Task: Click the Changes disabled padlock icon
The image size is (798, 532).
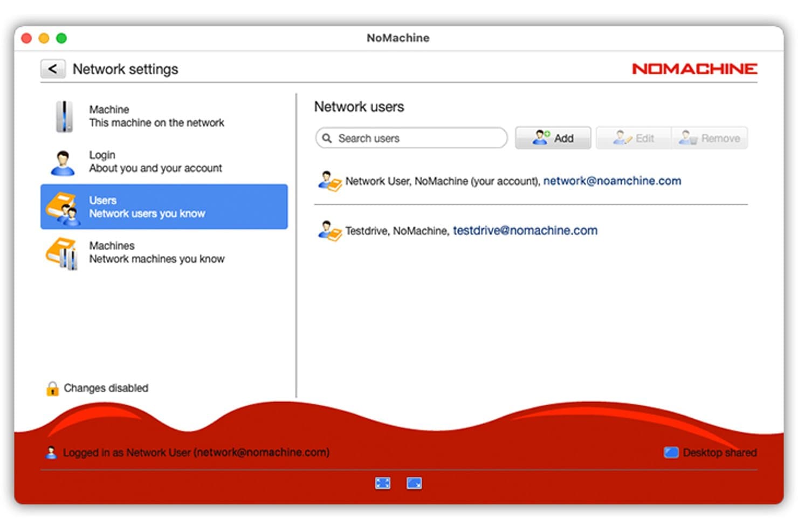Action: 52,388
